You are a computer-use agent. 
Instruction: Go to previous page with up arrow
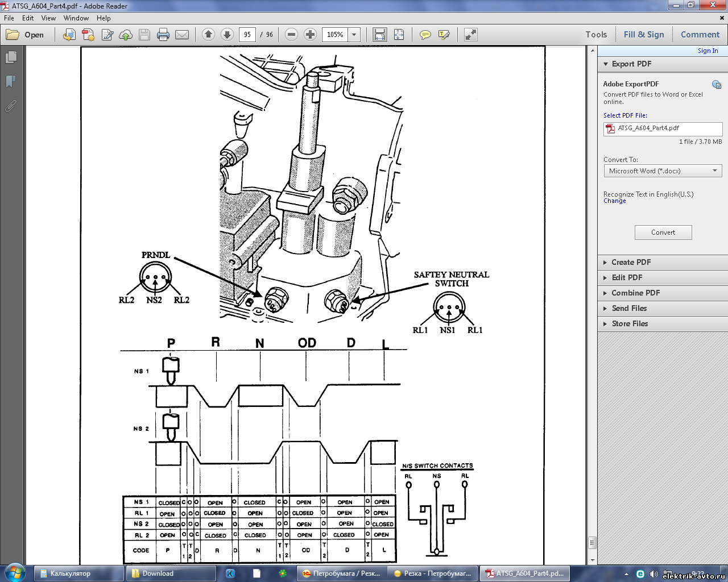pyautogui.click(x=208, y=35)
